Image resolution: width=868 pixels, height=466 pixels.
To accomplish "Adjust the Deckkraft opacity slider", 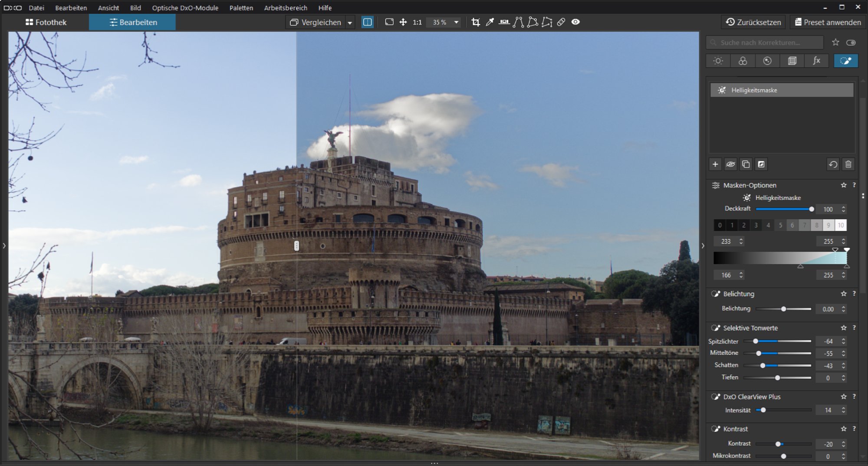I will click(x=811, y=209).
